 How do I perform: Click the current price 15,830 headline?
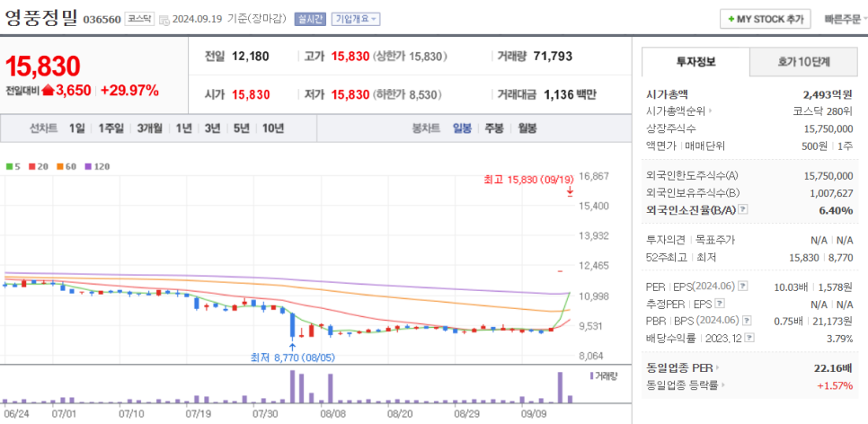click(42, 66)
